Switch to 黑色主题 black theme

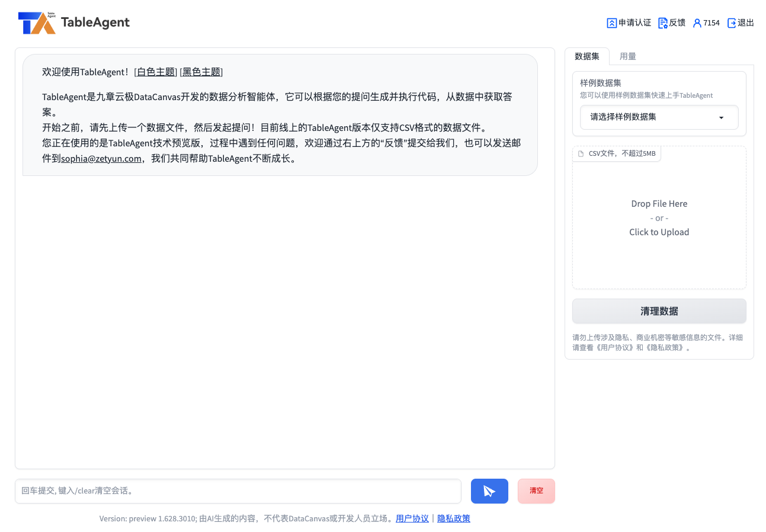pyautogui.click(x=201, y=72)
